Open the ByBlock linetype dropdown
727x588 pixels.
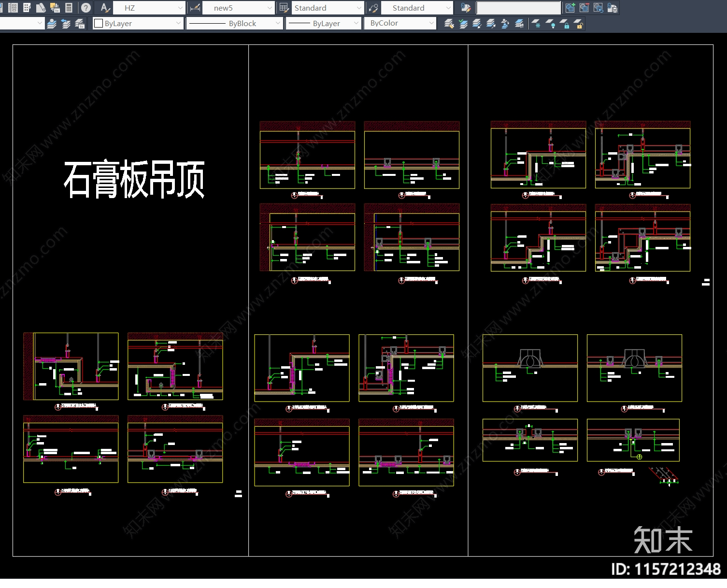click(234, 23)
